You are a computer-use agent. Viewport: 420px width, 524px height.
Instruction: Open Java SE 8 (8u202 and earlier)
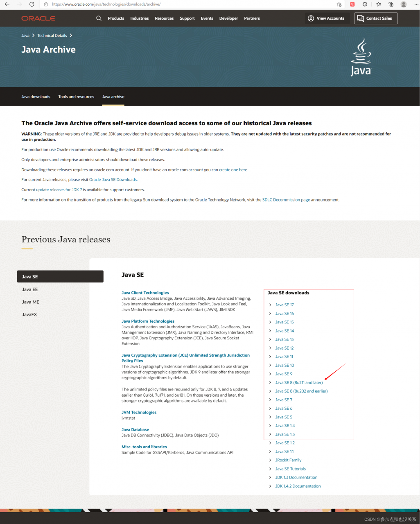pyautogui.click(x=301, y=391)
